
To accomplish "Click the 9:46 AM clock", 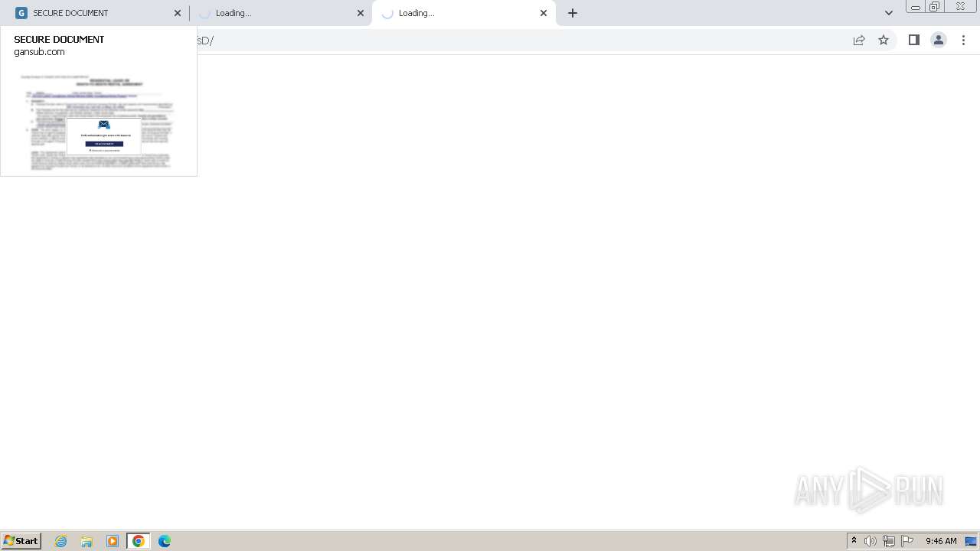I will pos(941,541).
